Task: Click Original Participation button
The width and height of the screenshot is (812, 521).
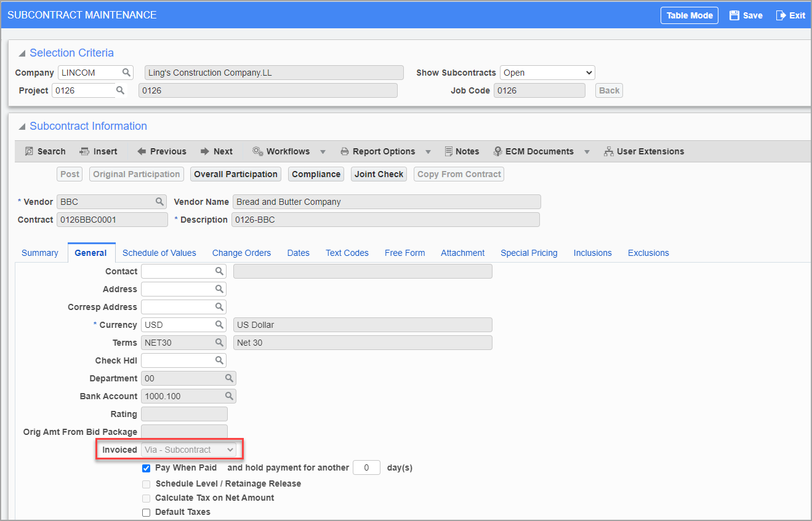Action: click(x=137, y=174)
